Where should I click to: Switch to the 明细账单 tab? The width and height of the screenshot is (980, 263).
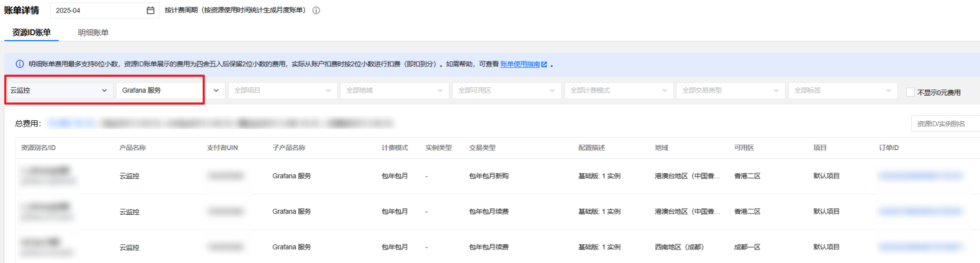pos(93,33)
